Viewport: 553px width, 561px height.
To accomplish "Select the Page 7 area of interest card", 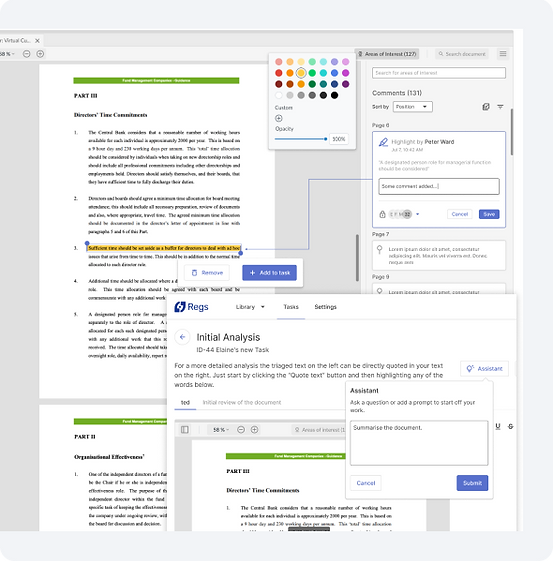I will click(x=439, y=255).
